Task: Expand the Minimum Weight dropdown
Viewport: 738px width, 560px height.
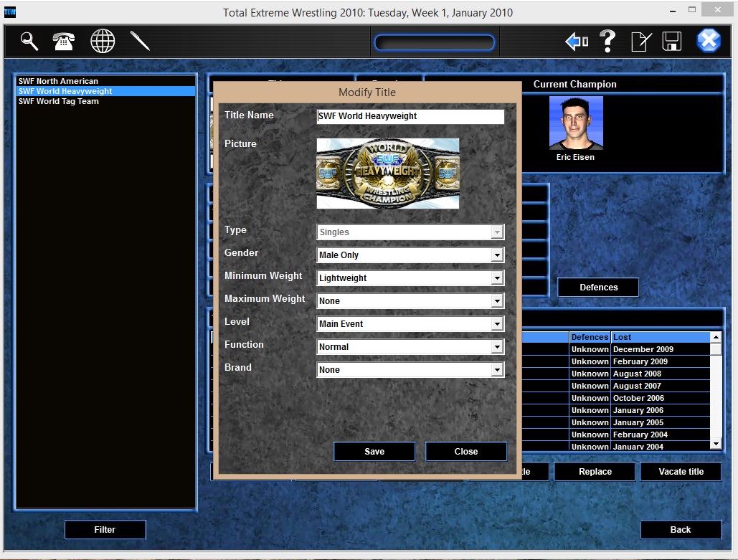Action: [x=496, y=277]
